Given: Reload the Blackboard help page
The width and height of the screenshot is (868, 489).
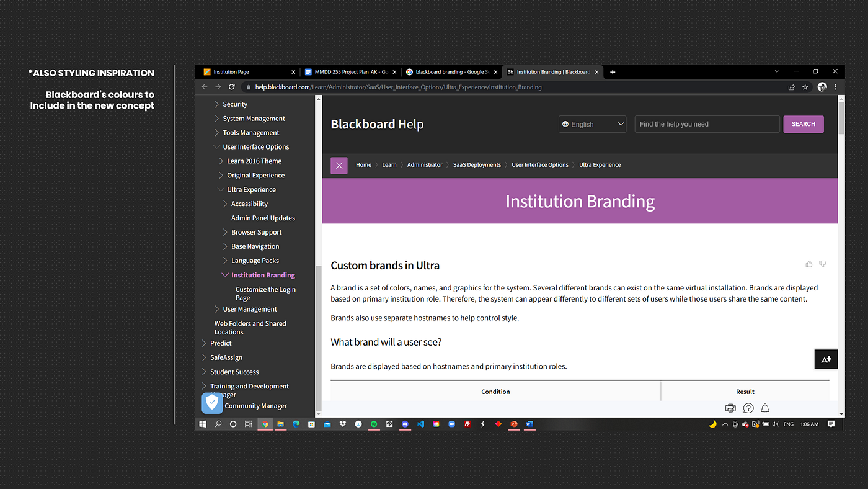Looking at the screenshot, I should (232, 87).
